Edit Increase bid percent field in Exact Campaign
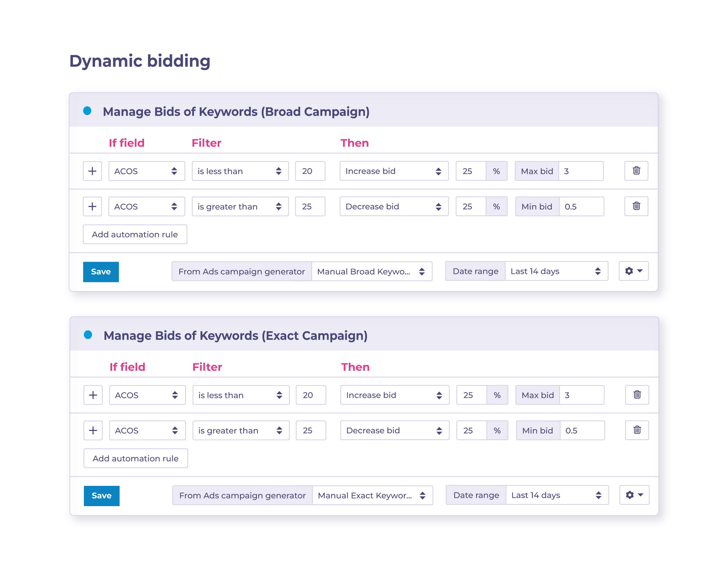This screenshot has width=728, height=567. tap(471, 395)
